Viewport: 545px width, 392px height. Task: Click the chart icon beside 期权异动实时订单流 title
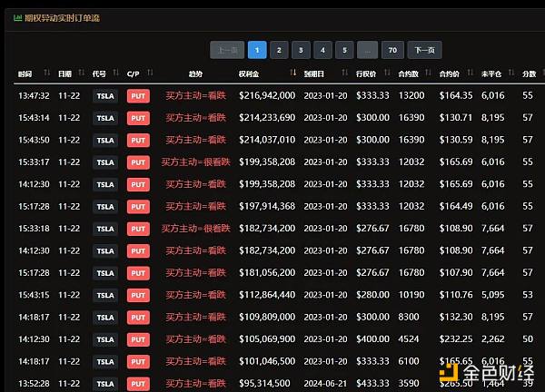click(x=19, y=15)
